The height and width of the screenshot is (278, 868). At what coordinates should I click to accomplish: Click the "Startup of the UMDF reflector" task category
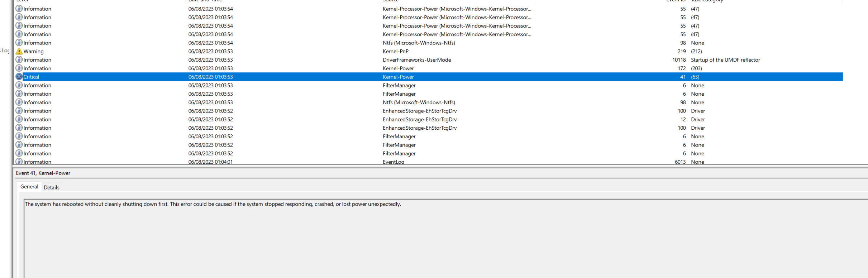[x=725, y=60]
